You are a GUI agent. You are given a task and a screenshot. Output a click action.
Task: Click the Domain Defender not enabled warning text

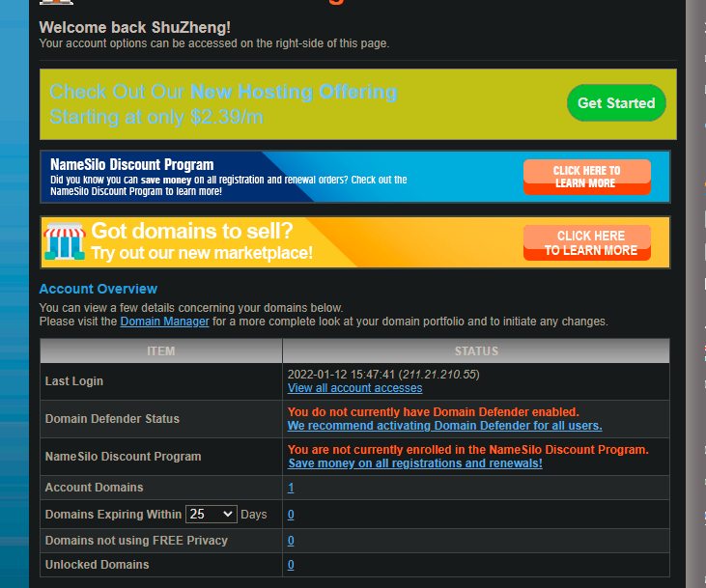point(433,412)
